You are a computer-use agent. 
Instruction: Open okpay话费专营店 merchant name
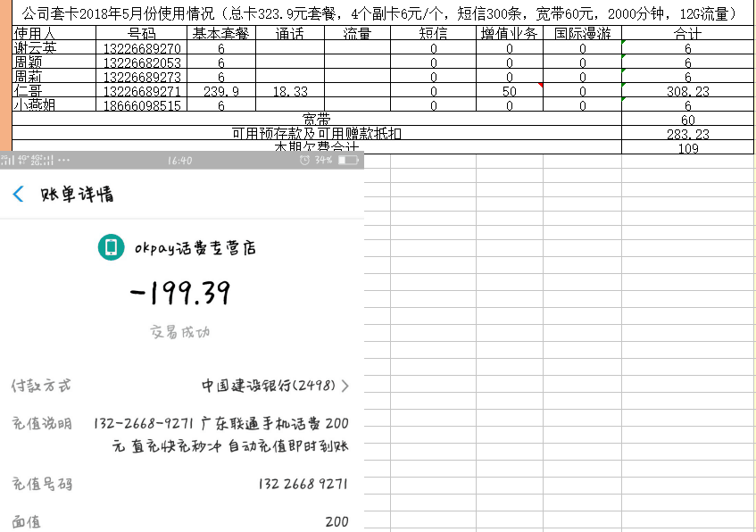tap(195, 248)
